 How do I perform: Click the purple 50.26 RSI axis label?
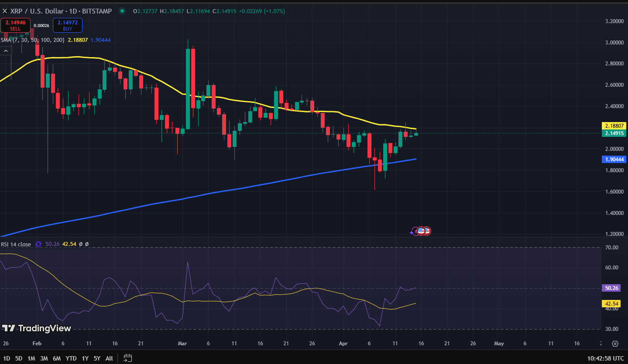tap(611, 288)
